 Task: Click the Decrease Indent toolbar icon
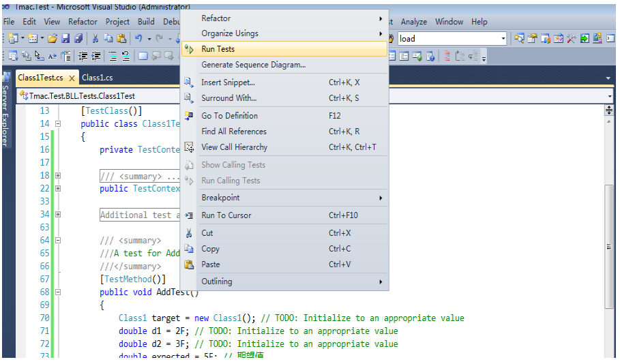pyautogui.click(x=83, y=56)
